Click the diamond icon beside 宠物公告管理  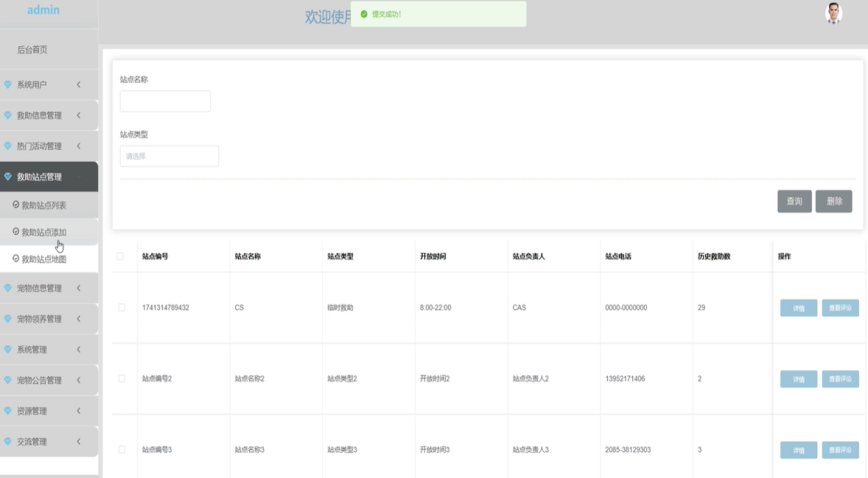8,380
